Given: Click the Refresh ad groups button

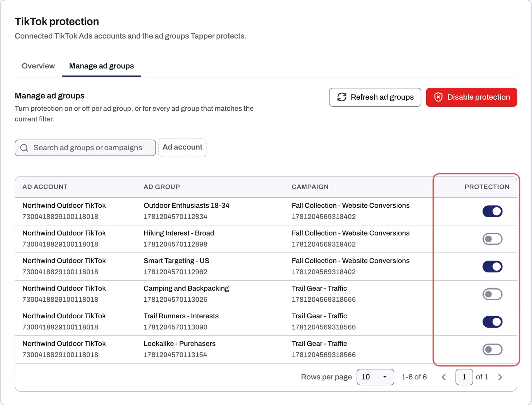Looking at the screenshot, I should click(x=375, y=97).
